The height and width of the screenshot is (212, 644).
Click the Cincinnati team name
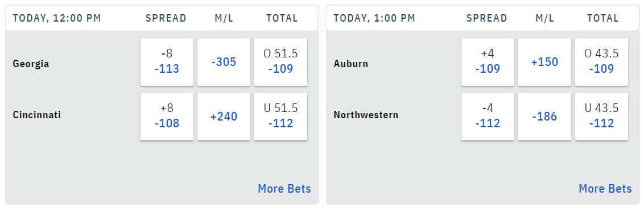(37, 115)
